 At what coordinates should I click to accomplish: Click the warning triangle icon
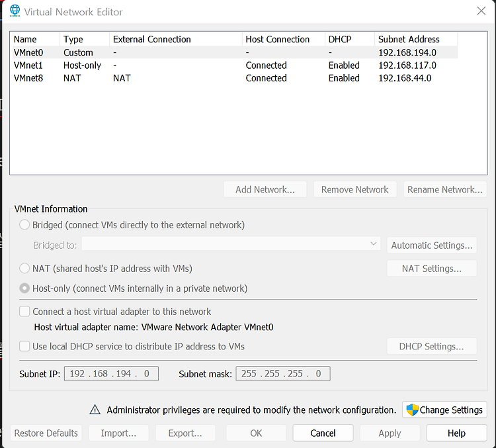[95, 410]
